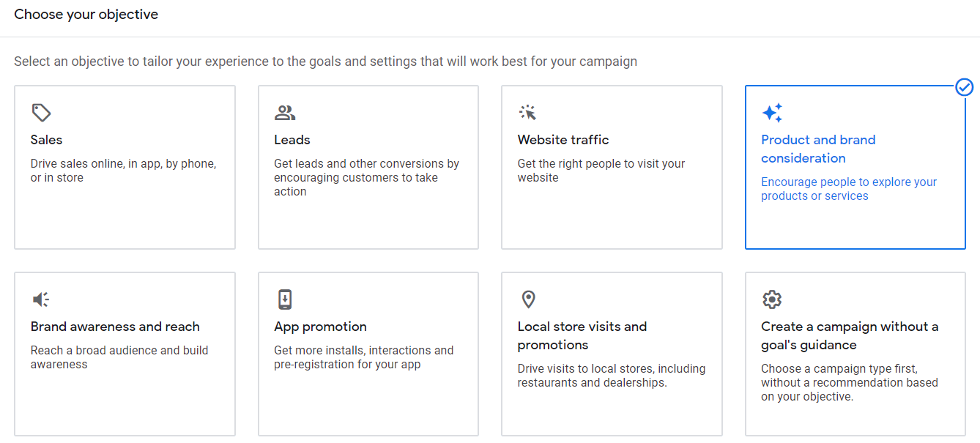This screenshot has width=980, height=443.
Task: Select the Sales objective title
Action: click(x=46, y=140)
